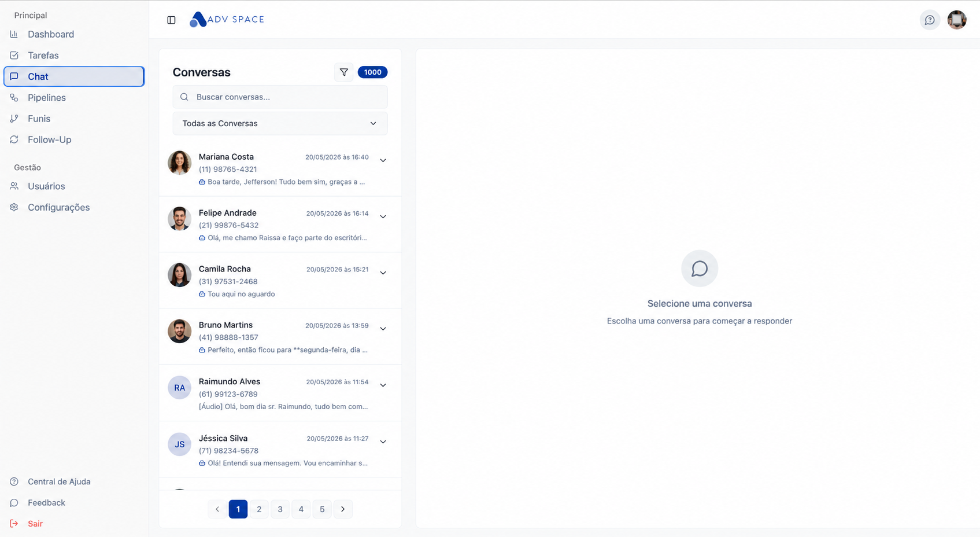
Task: Click the next page arrow
Action: [x=343, y=509]
